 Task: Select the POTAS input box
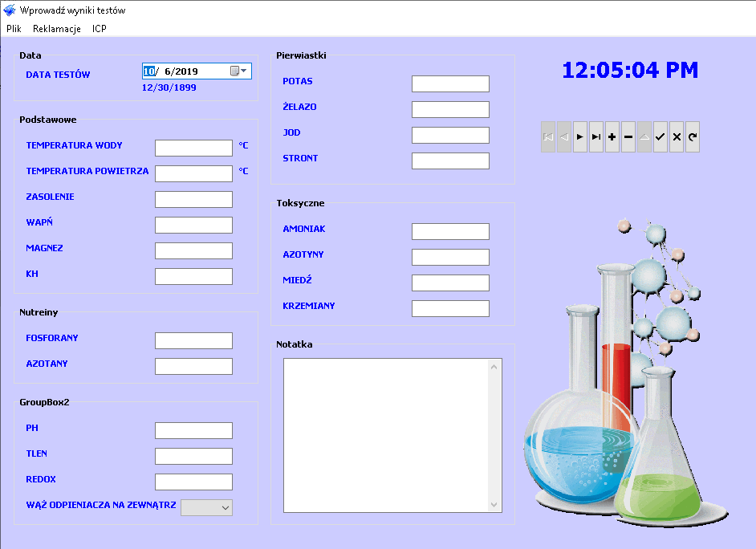[450, 83]
